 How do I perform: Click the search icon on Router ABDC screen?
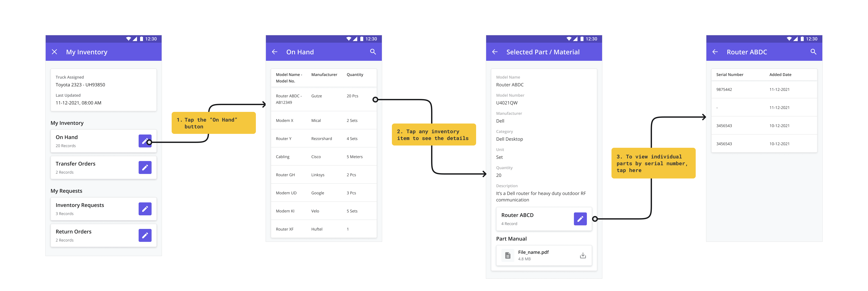813,52
